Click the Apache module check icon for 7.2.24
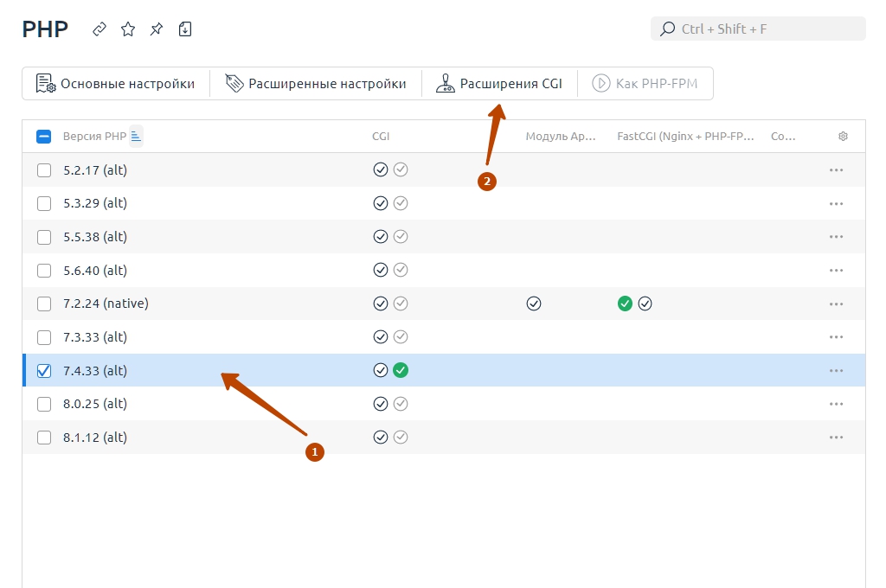 tap(534, 304)
